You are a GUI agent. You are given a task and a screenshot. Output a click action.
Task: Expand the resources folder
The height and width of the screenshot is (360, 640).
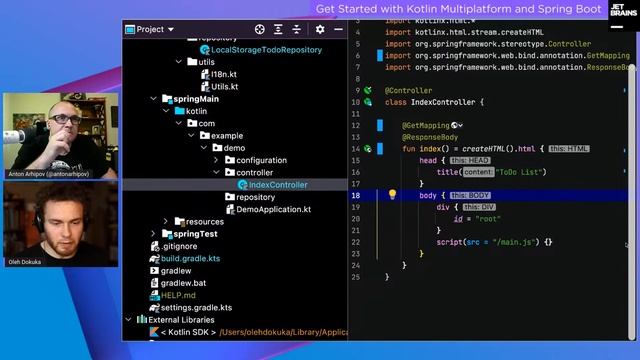pyautogui.click(x=166, y=222)
